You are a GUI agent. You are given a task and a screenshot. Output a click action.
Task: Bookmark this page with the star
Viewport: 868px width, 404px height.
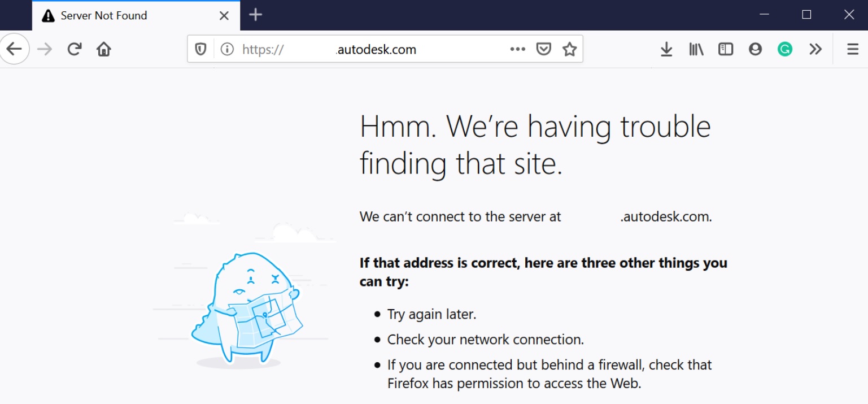click(x=570, y=49)
